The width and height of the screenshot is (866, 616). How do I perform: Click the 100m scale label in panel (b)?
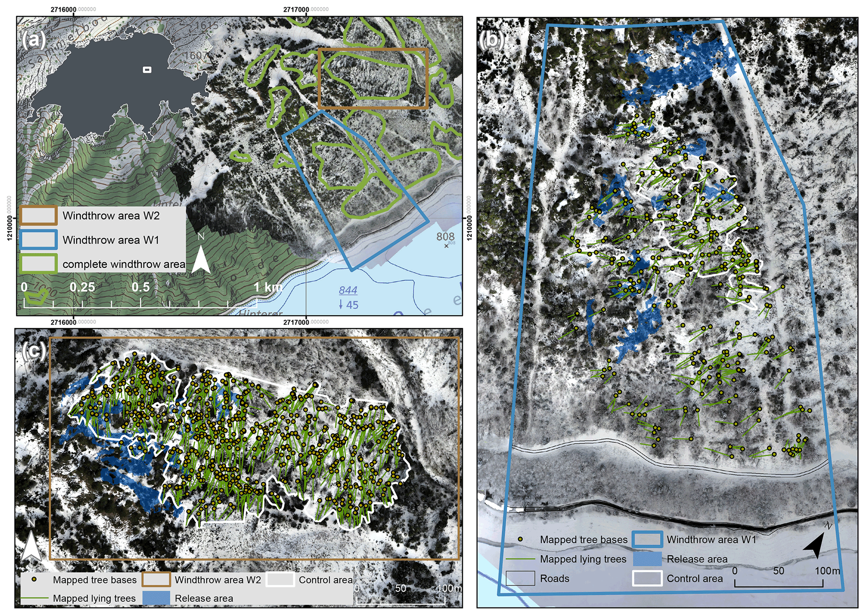pyautogui.click(x=827, y=571)
